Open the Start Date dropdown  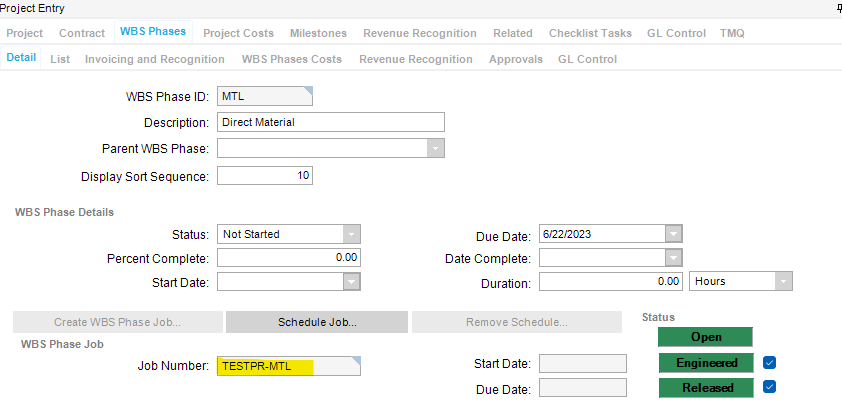coord(351,282)
